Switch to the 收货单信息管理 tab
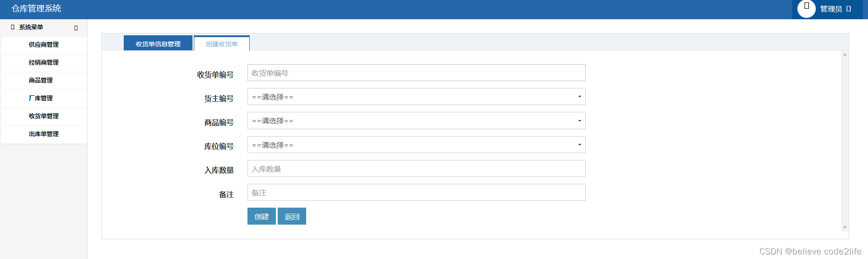 158,43
